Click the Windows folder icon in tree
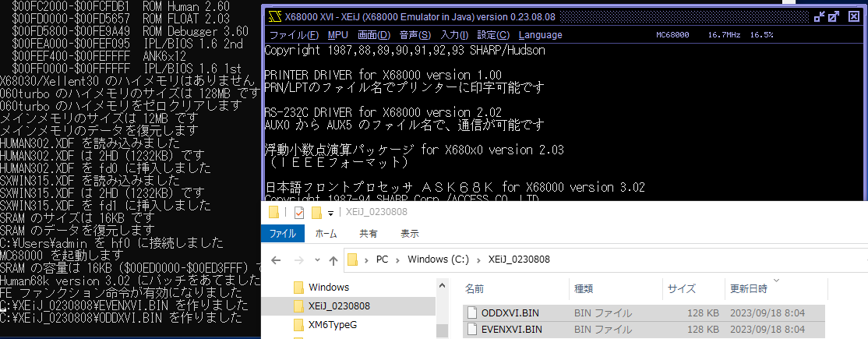The width and height of the screenshot is (868, 339). pos(299,288)
